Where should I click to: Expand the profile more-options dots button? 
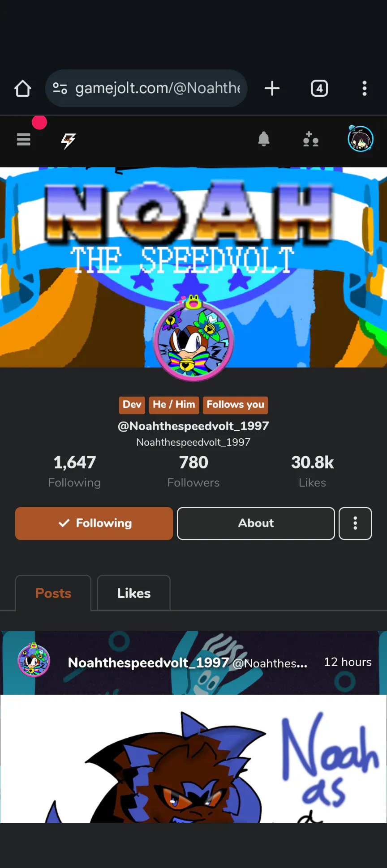click(x=355, y=523)
